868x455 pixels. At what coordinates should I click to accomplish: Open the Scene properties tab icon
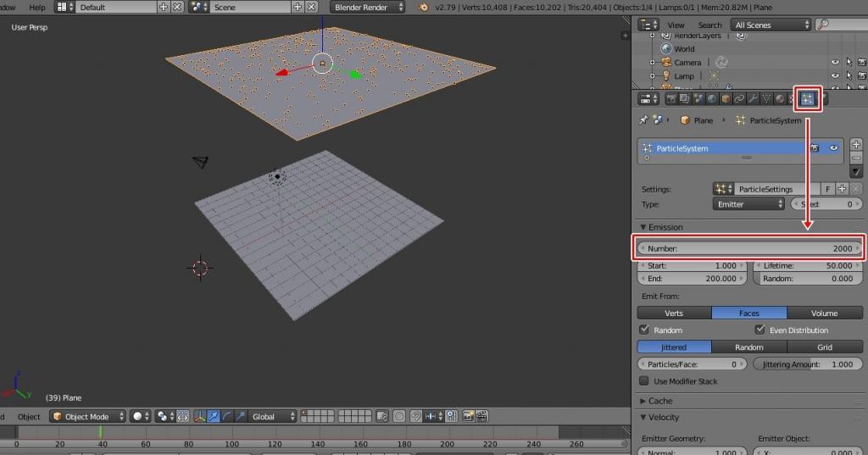point(698,99)
